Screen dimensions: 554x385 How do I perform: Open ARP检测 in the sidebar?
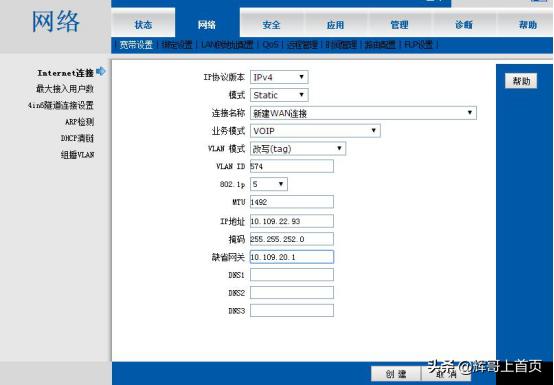(x=79, y=122)
